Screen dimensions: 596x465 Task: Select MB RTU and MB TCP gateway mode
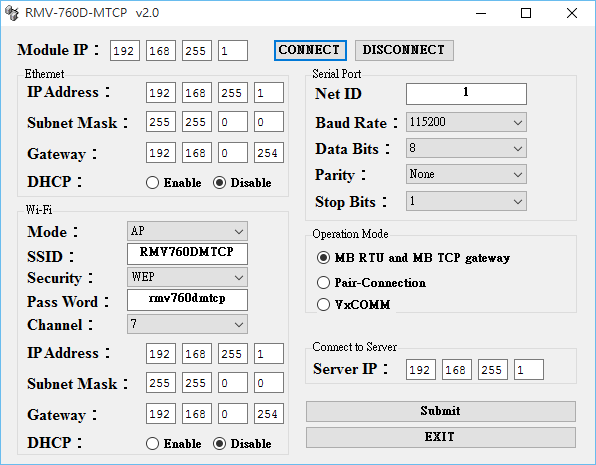[x=323, y=258]
